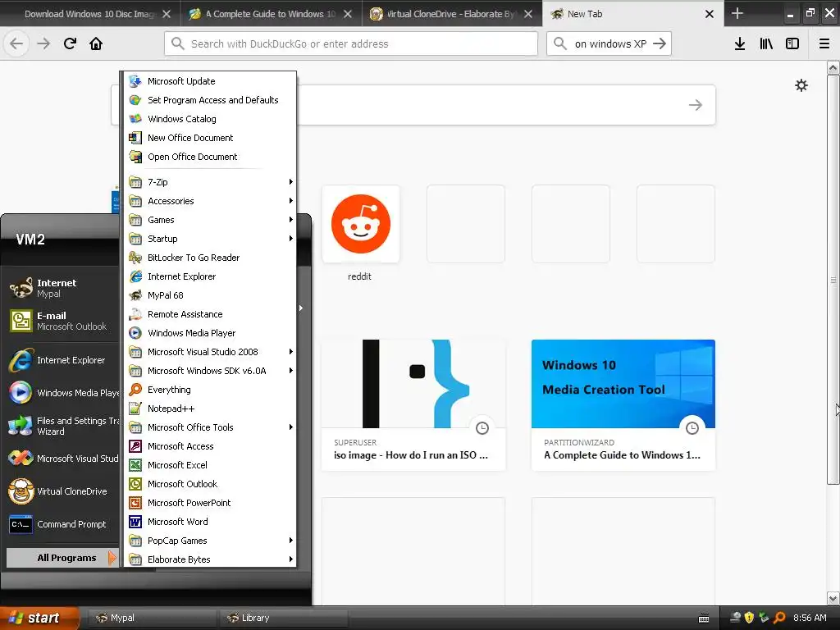840x630 pixels.
Task: Click the shield tray icon in taskbar
Action: (x=749, y=618)
